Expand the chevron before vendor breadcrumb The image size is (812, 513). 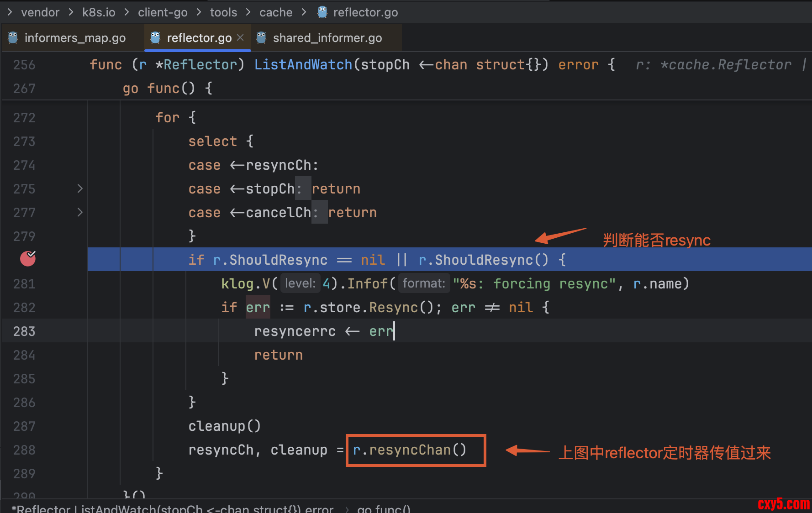(10, 12)
